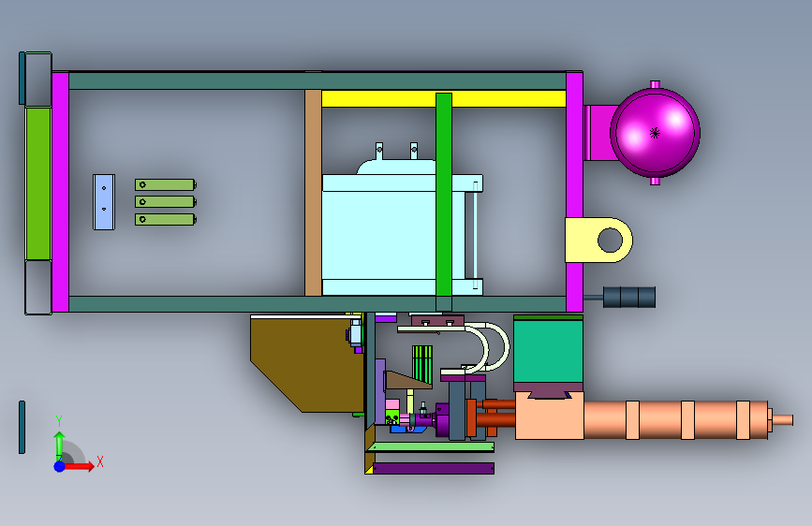
Task: Select the long copper-colored cylinder body
Action: click(x=676, y=420)
